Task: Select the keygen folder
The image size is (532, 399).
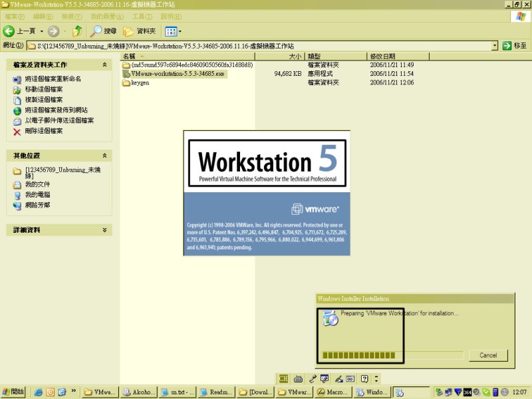Action: [136, 82]
